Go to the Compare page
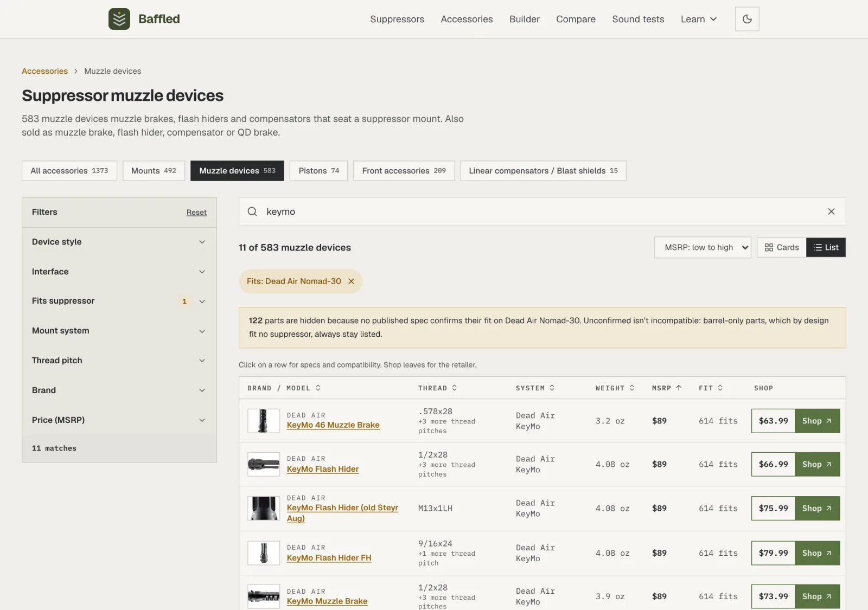 576,19
